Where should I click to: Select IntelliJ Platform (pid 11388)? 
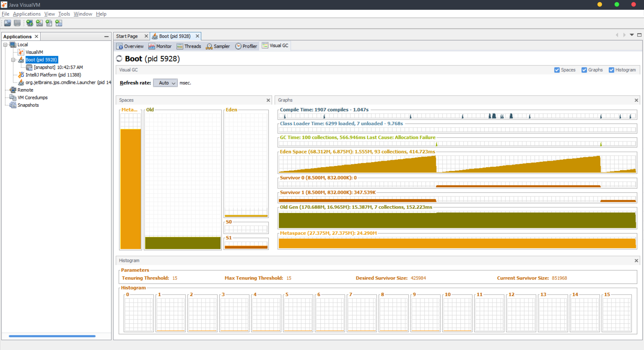point(53,75)
